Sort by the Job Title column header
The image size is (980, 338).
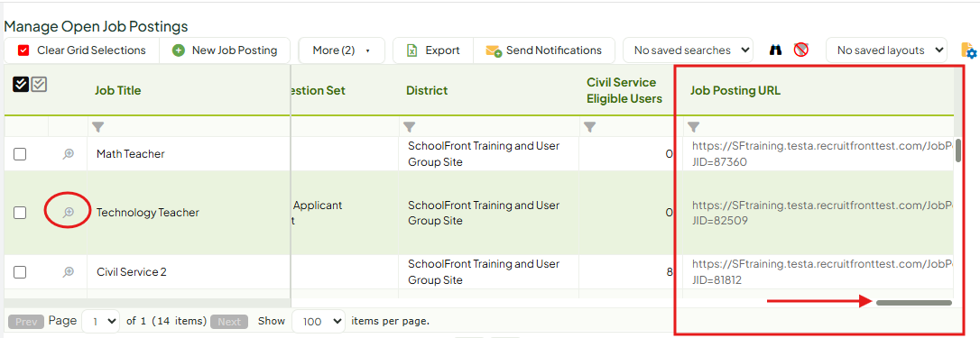[118, 91]
